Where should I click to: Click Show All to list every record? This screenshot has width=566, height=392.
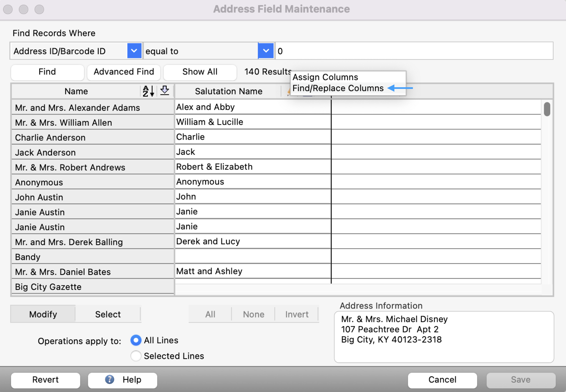click(200, 72)
